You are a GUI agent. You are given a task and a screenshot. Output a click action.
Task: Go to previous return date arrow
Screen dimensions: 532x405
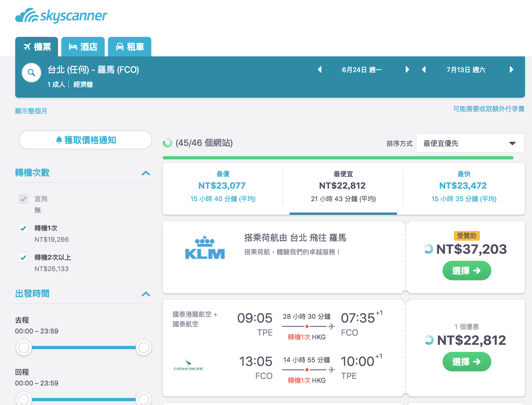[x=424, y=70]
